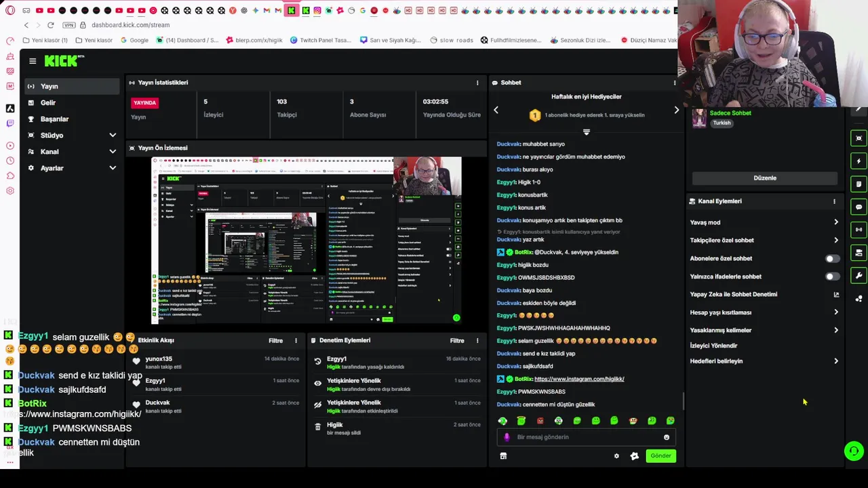
Task: Click the Kick logo
Action: pyautogui.click(x=64, y=61)
